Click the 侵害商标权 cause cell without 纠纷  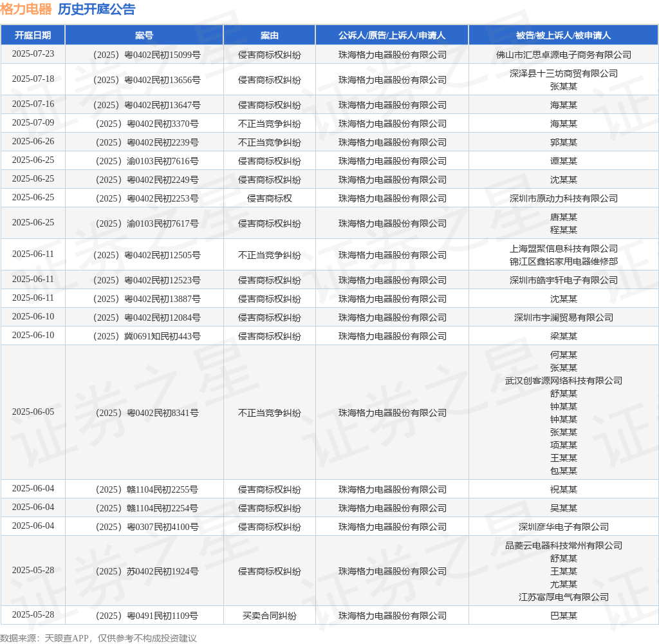click(270, 198)
